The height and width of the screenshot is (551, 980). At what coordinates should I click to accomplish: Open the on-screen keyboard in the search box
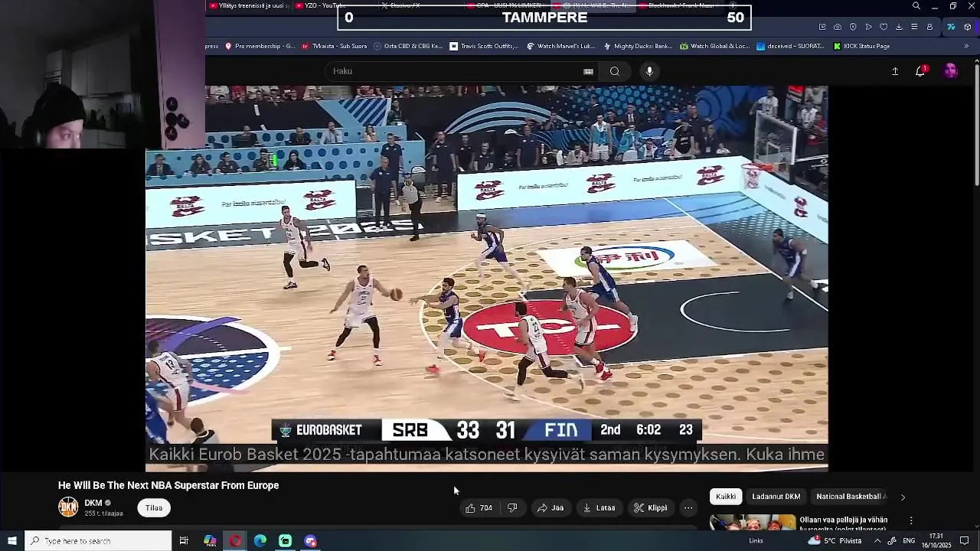click(x=588, y=71)
